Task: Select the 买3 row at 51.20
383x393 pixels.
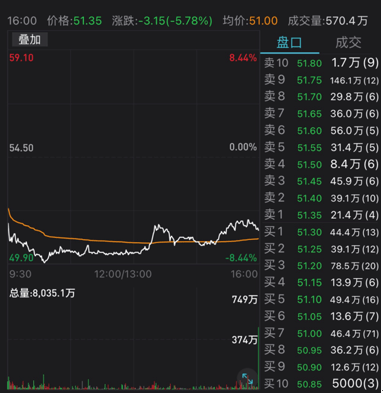Action: (321, 266)
